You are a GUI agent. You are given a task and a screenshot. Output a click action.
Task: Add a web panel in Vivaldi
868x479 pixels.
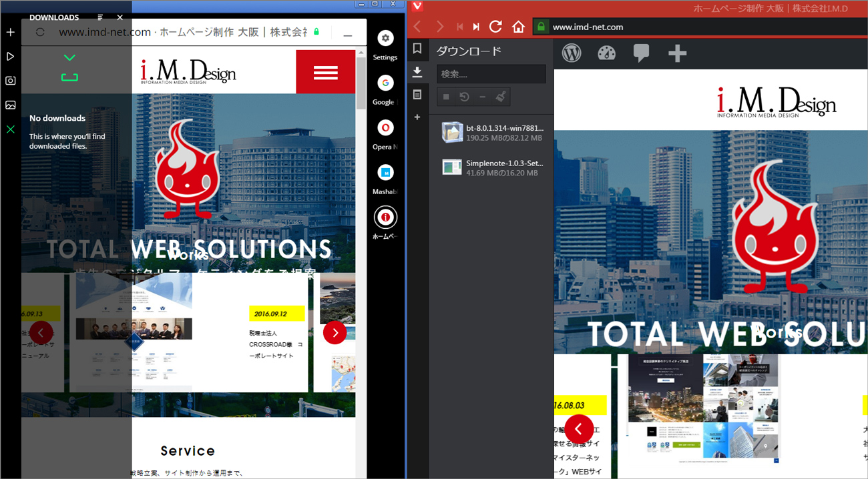point(417,117)
